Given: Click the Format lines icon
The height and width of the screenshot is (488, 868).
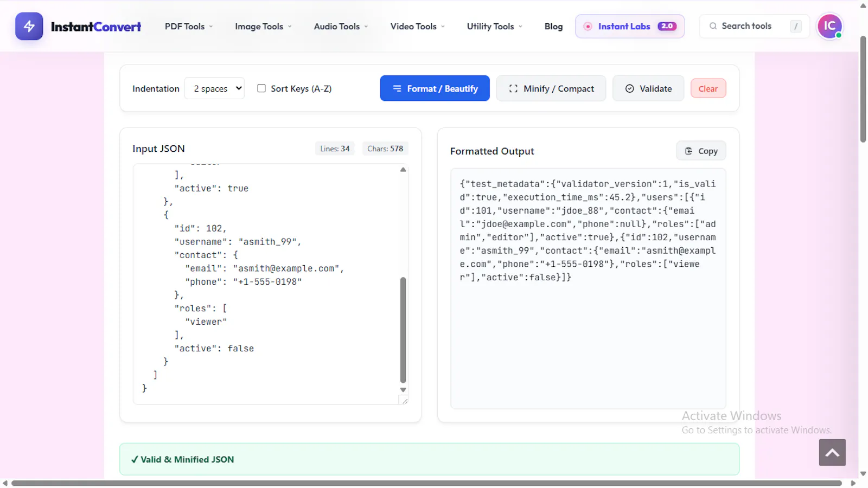Looking at the screenshot, I should pos(397,88).
